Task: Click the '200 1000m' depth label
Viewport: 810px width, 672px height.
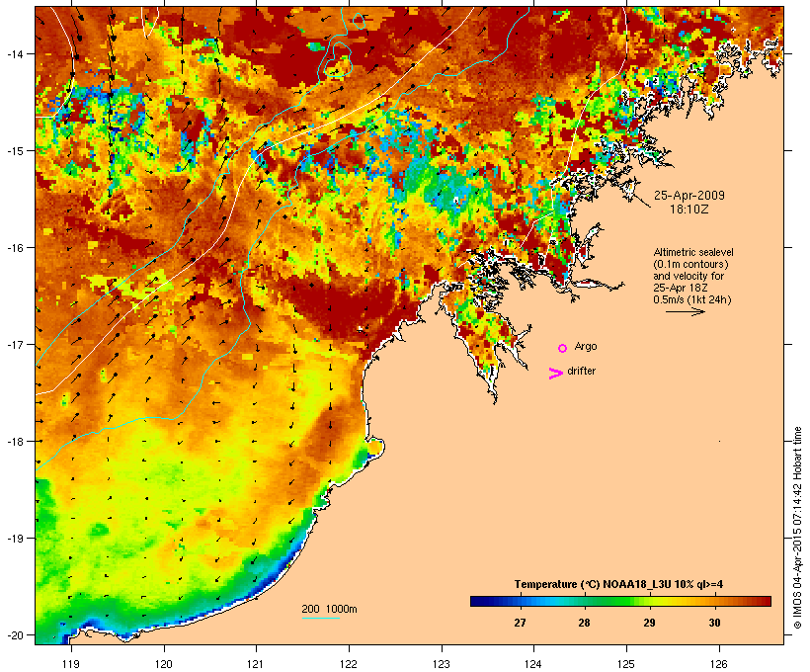Action: 329,609
